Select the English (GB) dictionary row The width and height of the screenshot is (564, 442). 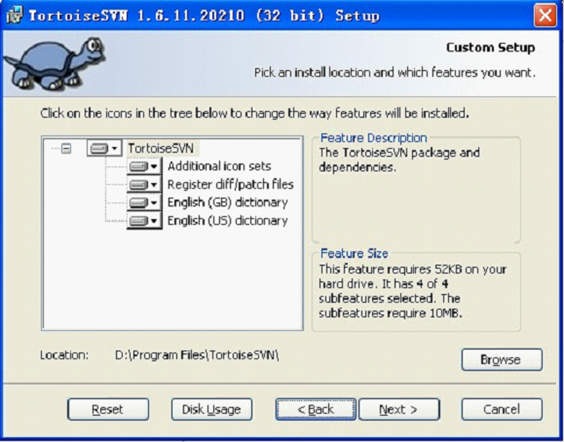click(227, 202)
